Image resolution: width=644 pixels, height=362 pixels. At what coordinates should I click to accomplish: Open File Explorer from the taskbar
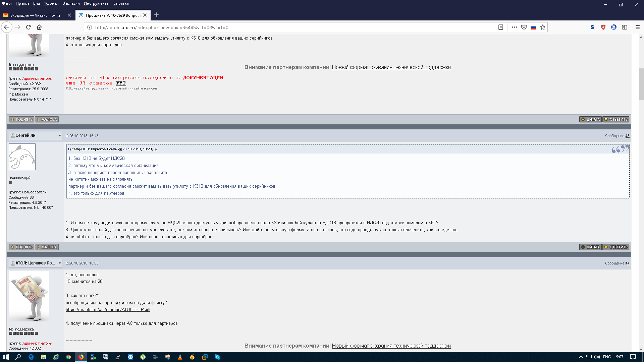(44, 357)
